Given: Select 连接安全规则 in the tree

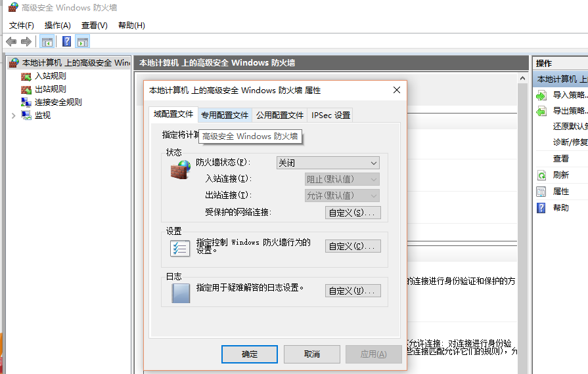Looking at the screenshot, I should pos(58,102).
